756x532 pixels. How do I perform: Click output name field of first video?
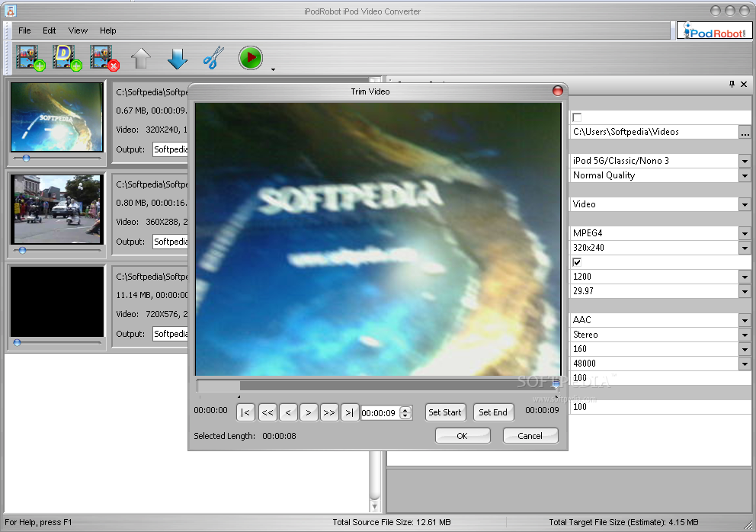point(171,149)
